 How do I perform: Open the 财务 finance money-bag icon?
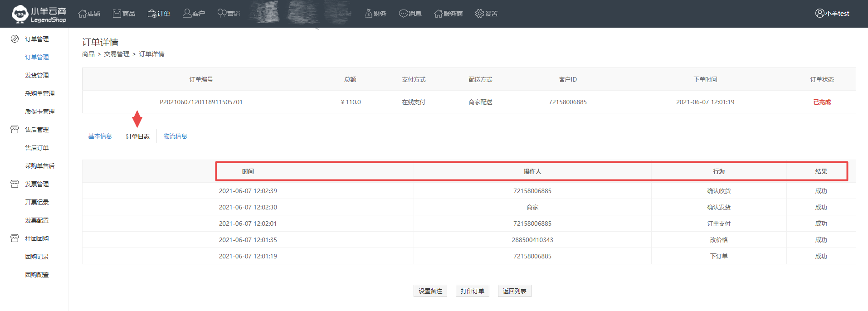point(368,14)
